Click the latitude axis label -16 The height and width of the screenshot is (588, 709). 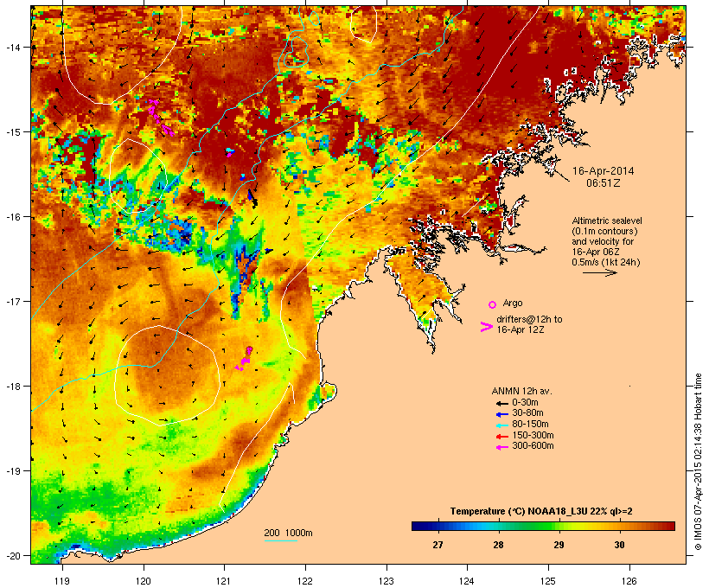pyautogui.click(x=14, y=217)
